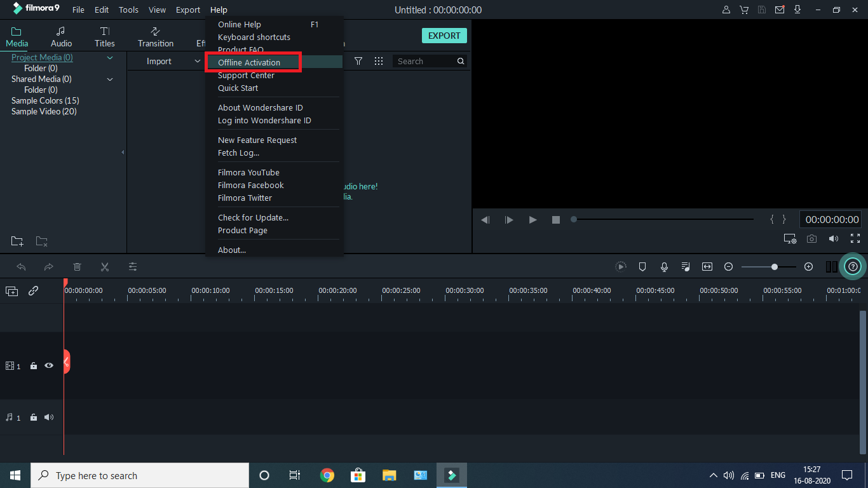Toggle the video track visibility eye icon
868x488 pixels.
pyautogui.click(x=48, y=365)
